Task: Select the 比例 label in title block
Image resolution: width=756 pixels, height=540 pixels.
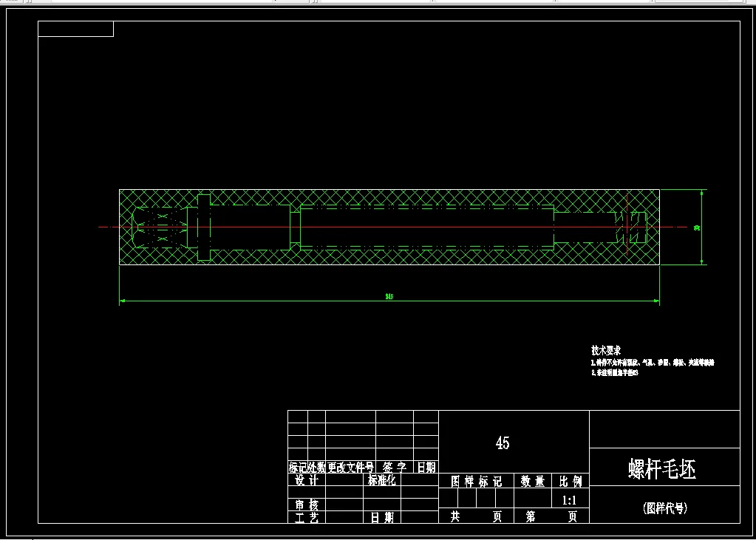Action: pyautogui.click(x=571, y=481)
